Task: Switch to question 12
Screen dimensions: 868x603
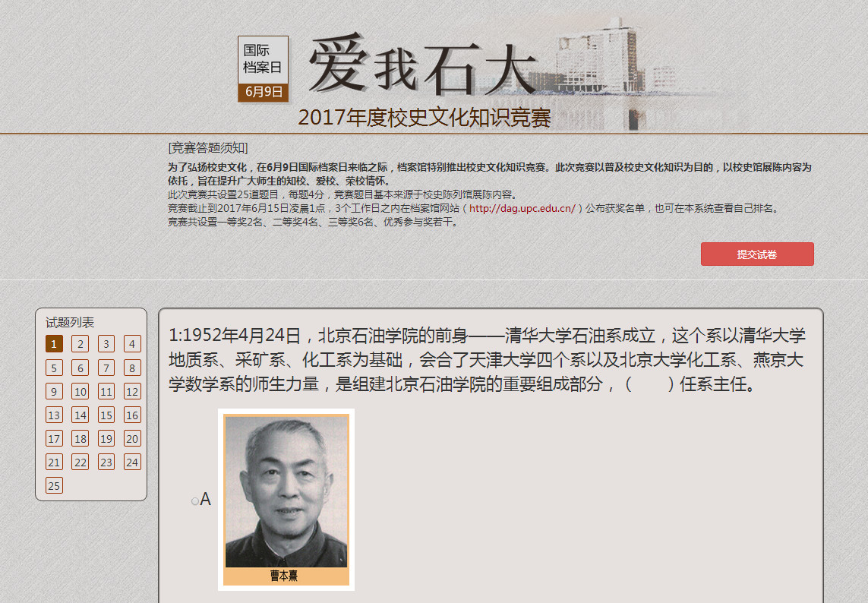Action: click(x=132, y=392)
